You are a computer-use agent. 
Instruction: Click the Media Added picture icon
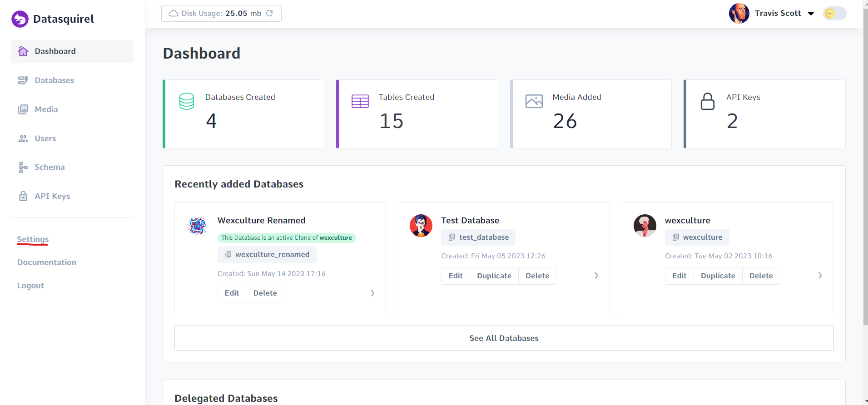coord(534,101)
